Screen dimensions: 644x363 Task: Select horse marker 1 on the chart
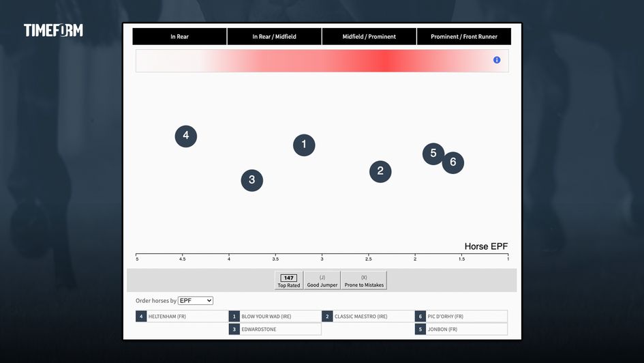pyautogui.click(x=304, y=145)
